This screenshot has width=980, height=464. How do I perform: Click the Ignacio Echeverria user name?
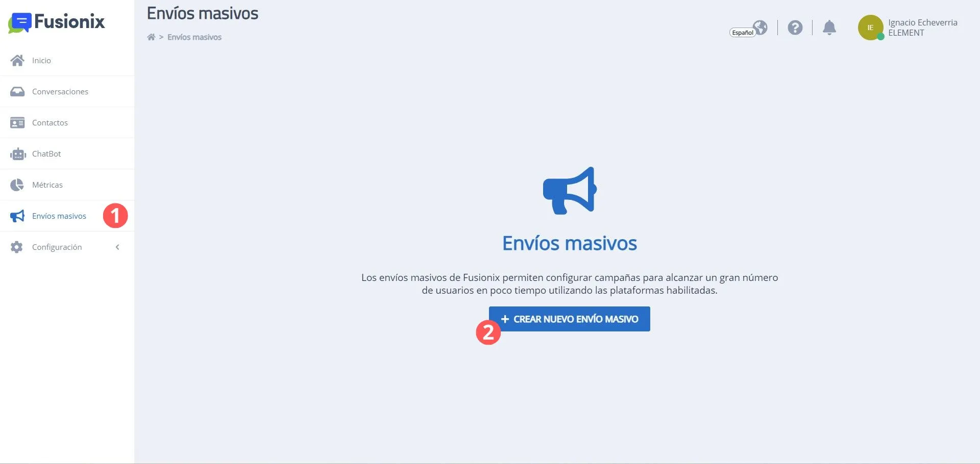(922, 22)
